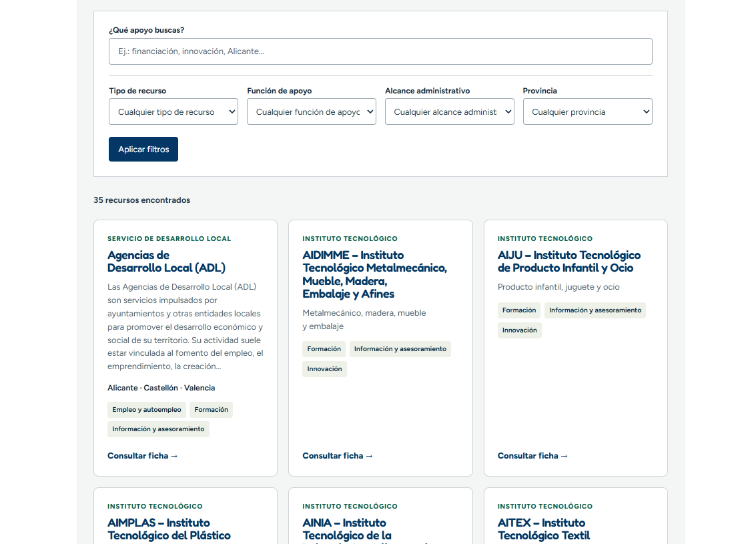Screen dimensions: 756x544
Task: Click 'Alicante · Castellón · Valencia' text
Action: pos(161,388)
